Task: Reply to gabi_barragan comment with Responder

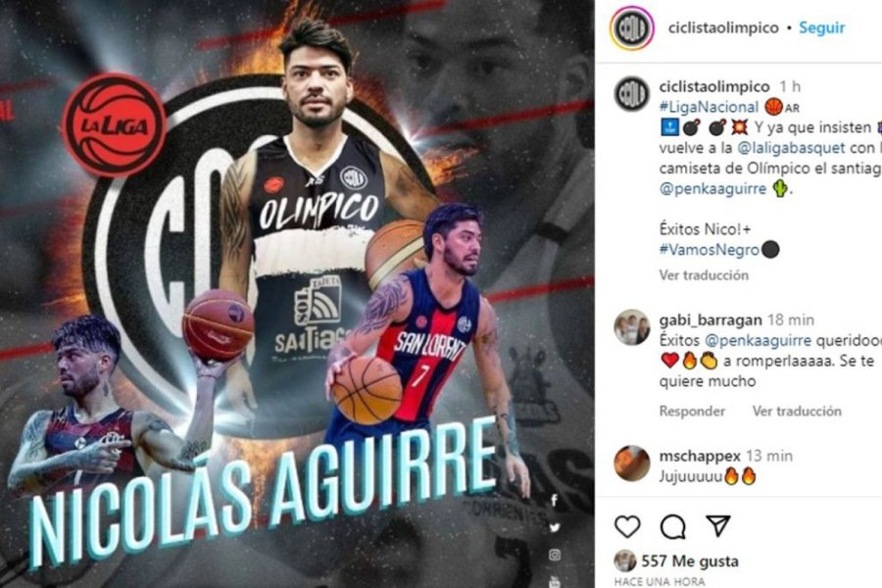Action: (692, 412)
